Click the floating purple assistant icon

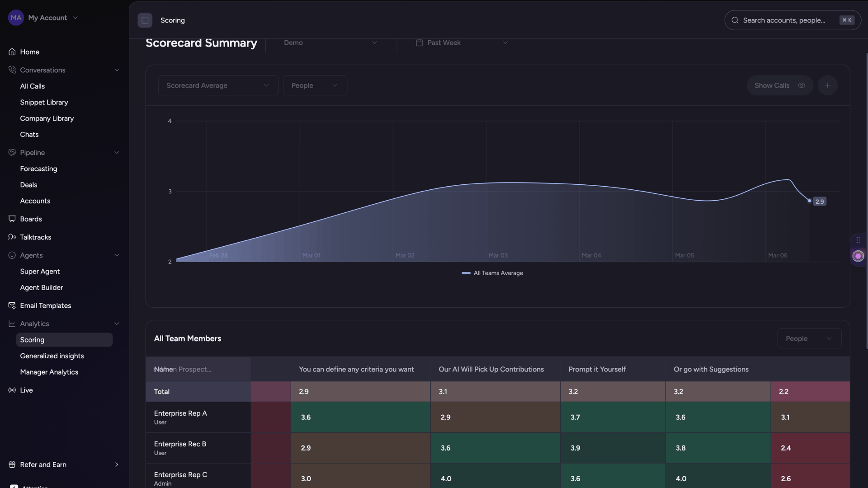click(x=858, y=256)
